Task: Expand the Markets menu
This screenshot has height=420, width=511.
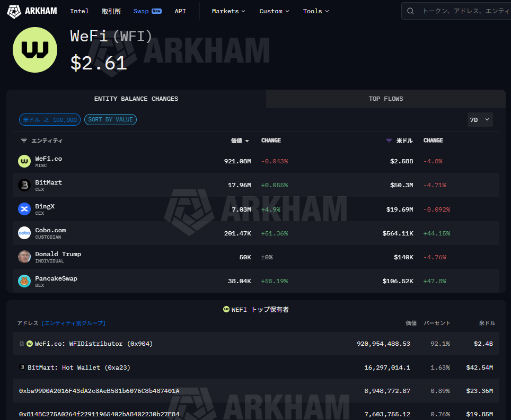Action: [x=228, y=11]
